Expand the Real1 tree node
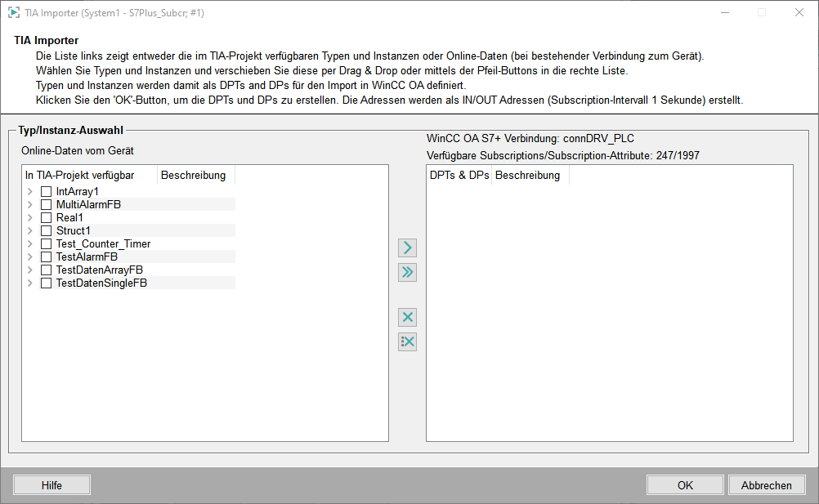 29,217
